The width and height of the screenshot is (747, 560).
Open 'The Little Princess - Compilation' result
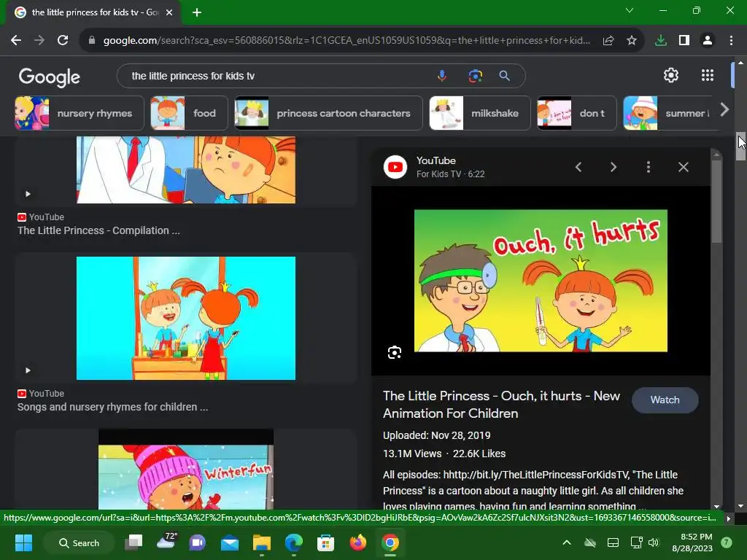[98, 230]
